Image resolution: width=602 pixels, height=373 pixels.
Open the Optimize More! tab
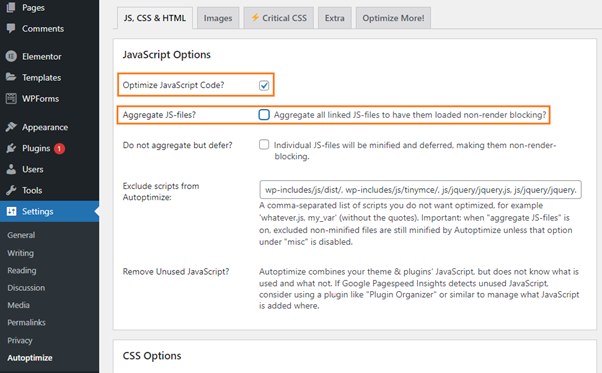pos(393,18)
